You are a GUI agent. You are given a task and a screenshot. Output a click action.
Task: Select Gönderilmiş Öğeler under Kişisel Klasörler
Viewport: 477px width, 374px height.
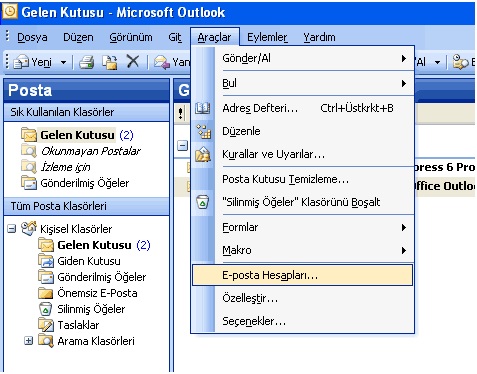[x=102, y=277]
